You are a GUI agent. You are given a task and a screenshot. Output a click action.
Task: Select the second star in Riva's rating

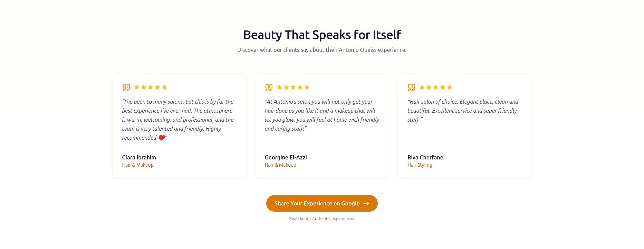(x=429, y=87)
